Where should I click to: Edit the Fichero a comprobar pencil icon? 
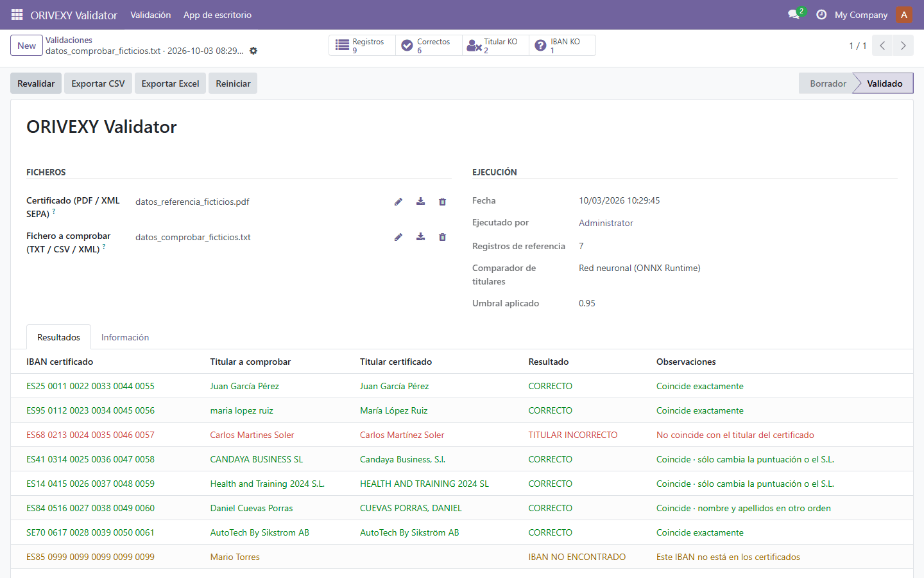pos(398,237)
